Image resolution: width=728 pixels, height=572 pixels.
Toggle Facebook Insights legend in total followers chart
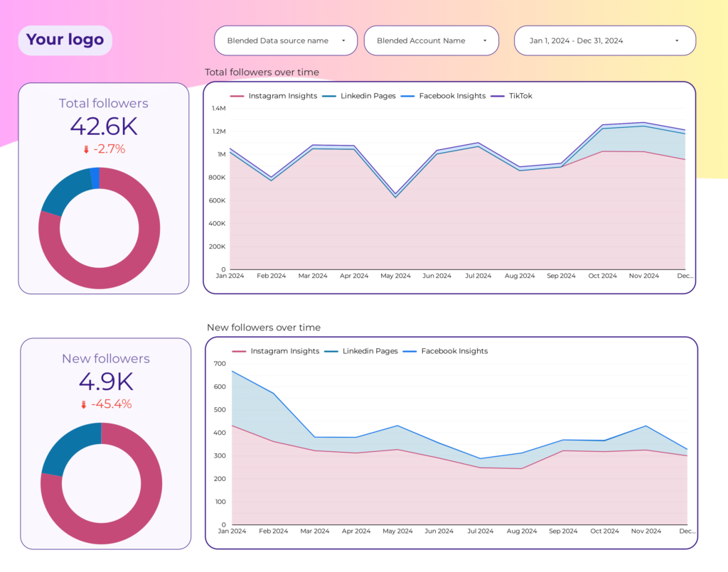pyautogui.click(x=444, y=96)
